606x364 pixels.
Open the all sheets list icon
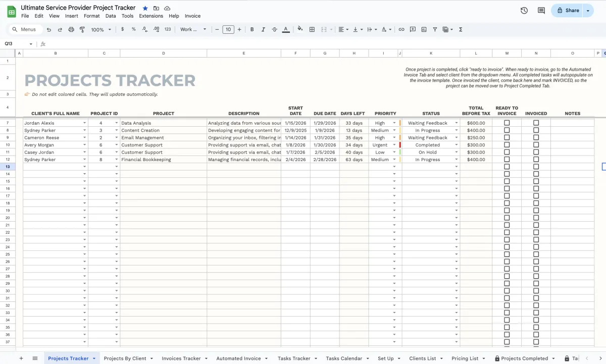coord(35,358)
